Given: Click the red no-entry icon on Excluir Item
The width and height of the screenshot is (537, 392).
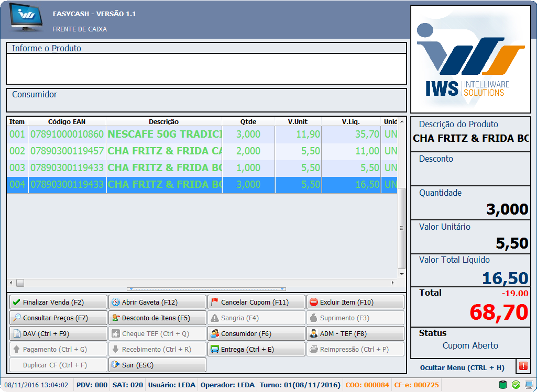Looking at the screenshot, I should (x=313, y=302).
